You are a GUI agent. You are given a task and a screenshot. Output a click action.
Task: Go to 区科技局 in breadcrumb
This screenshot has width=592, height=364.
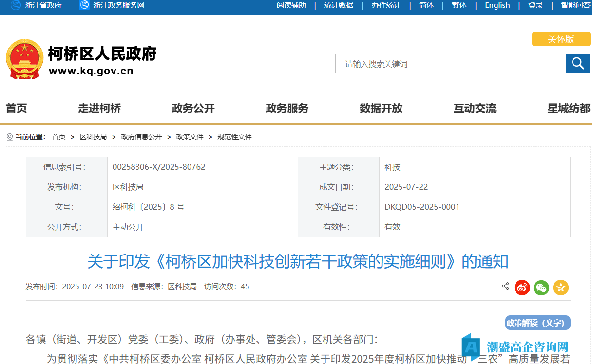[93, 137]
